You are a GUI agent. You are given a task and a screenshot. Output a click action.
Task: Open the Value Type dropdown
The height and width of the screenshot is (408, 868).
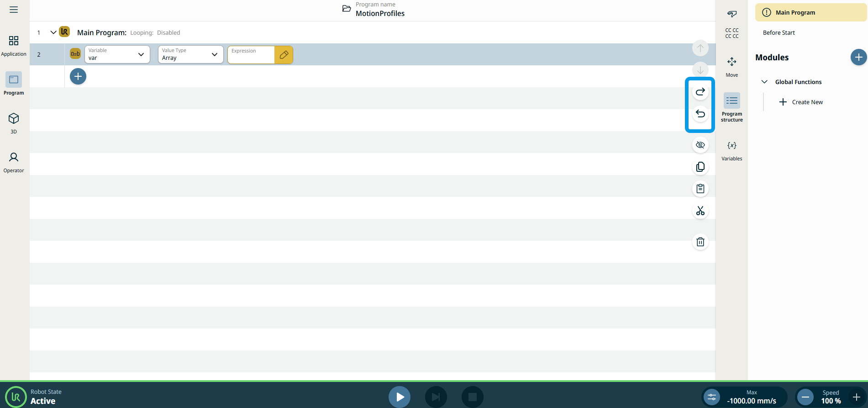pyautogui.click(x=190, y=54)
